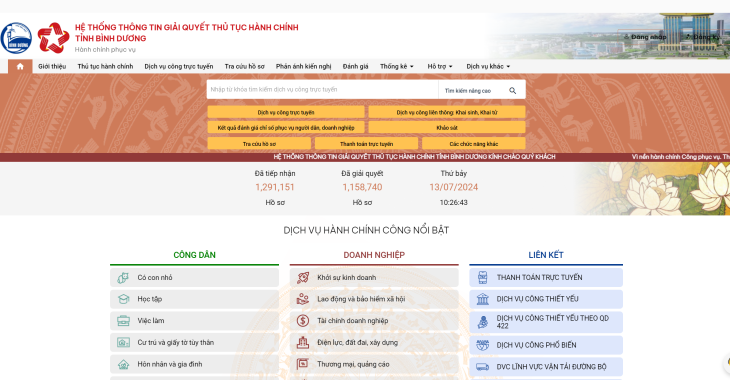Click the magnifier search icon

pyautogui.click(x=513, y=90)
